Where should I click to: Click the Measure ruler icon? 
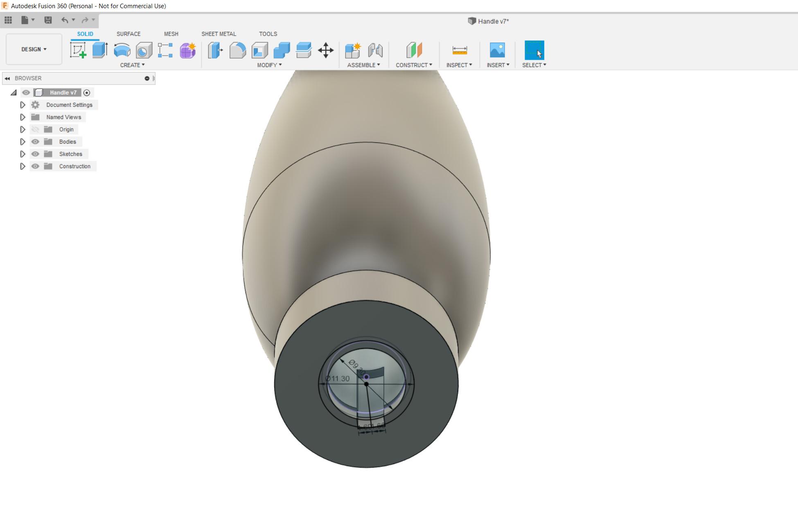460,50
